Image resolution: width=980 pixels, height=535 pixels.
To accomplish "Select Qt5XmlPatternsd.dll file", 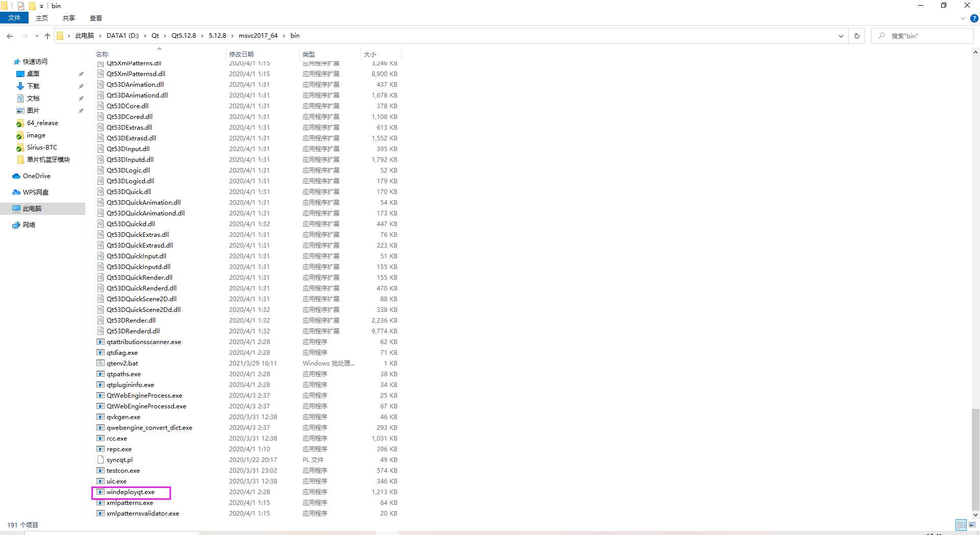I will 136,74.
